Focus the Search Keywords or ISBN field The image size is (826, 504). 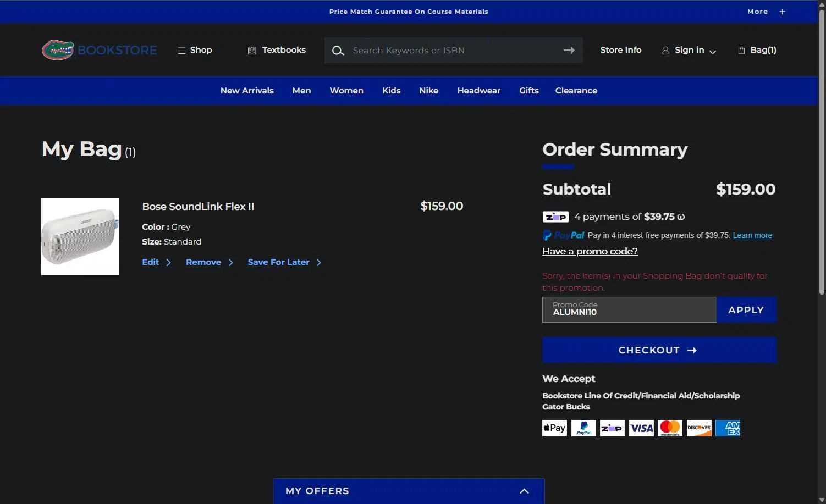(454, 51)
